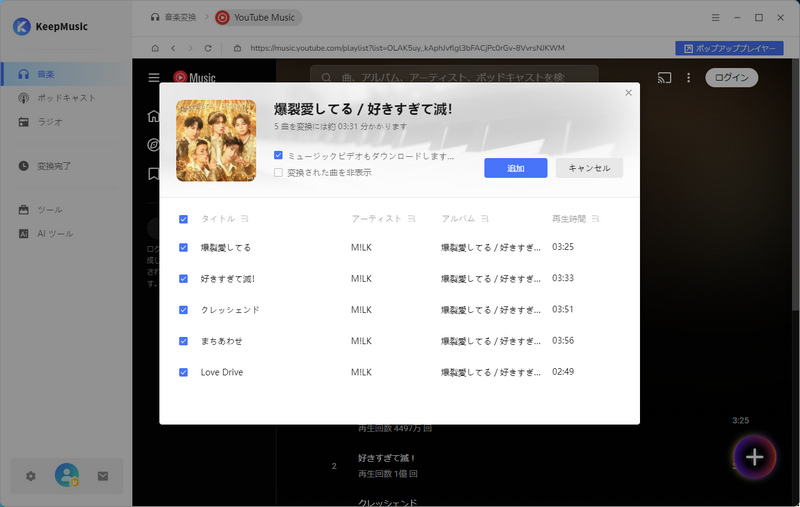
Task: Close the dialog with the X icon
Action: [x=628, y=92]
